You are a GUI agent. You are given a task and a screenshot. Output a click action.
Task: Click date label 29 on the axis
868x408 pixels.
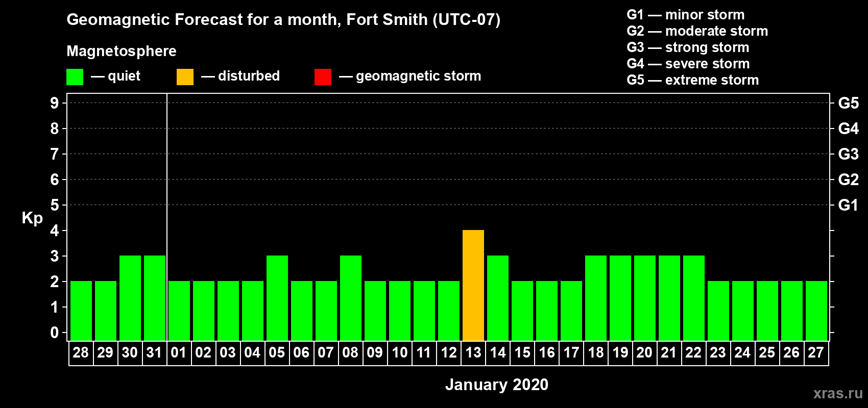pyautogui.click(x=105, y=352)
